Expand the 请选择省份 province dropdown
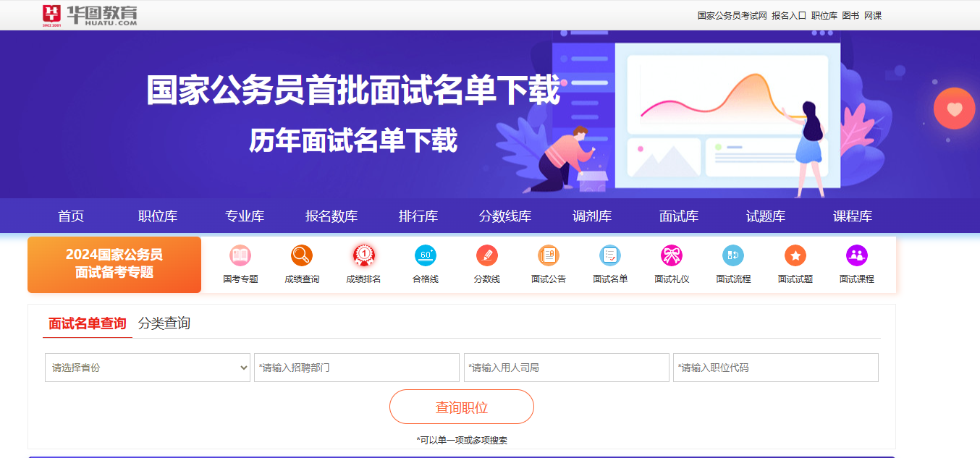980x458 pixels. (148, 368)
